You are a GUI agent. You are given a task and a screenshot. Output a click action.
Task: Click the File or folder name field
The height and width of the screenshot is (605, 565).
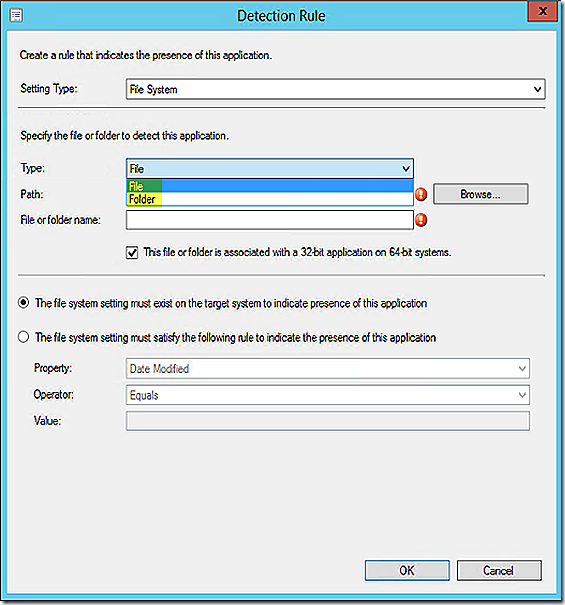[x=270, y=220]
